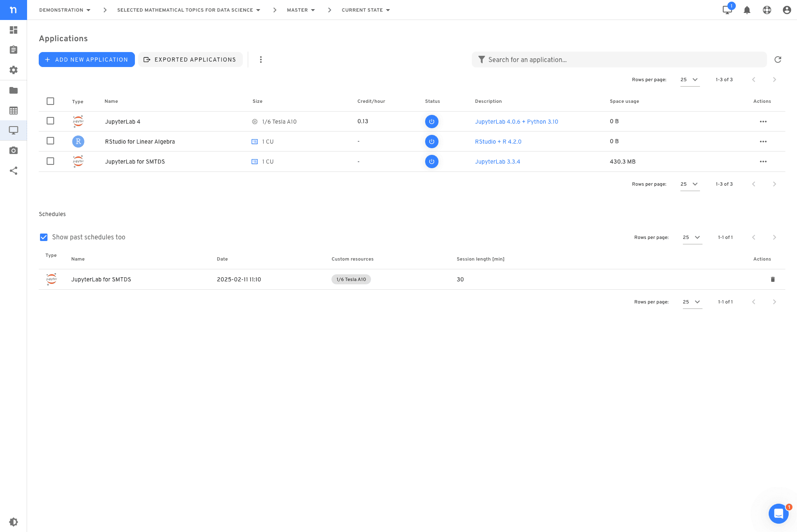The image size is (797, 532).
Task: Open notifications bell icon
Action: 747,10
